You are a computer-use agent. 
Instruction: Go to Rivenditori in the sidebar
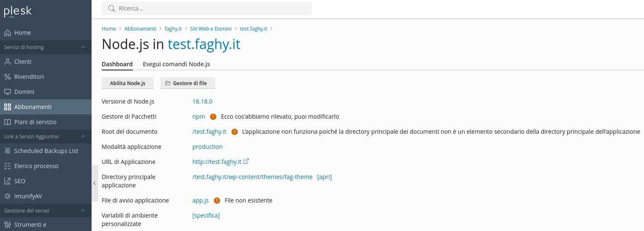pos(29,77)
